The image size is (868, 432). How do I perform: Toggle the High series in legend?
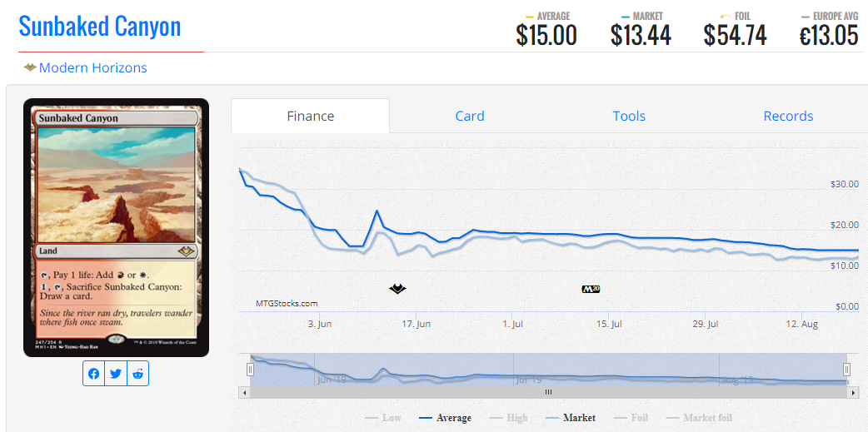(x=509, y=418)
